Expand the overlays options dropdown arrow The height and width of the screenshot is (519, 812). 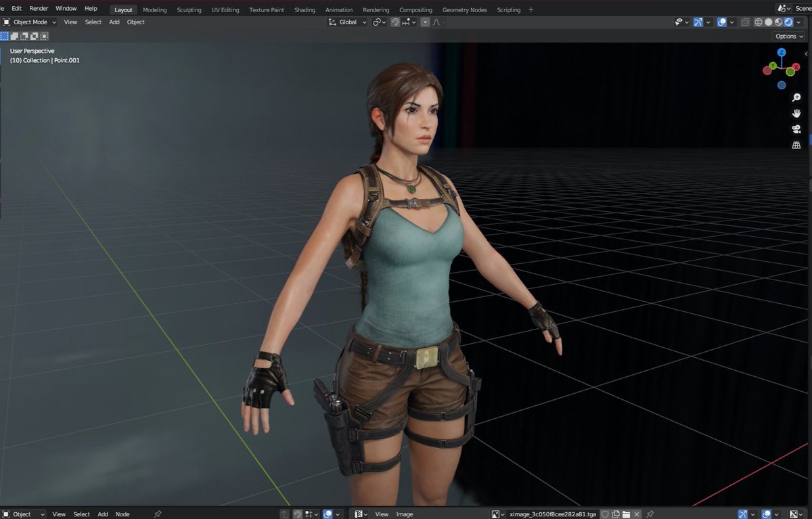coord(733,22)
